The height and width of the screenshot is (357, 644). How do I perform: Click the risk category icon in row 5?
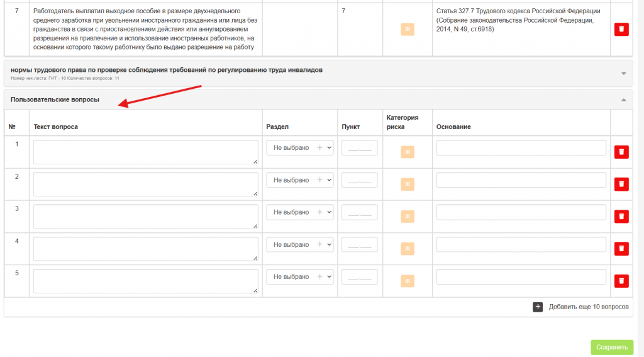click(408, 281)
